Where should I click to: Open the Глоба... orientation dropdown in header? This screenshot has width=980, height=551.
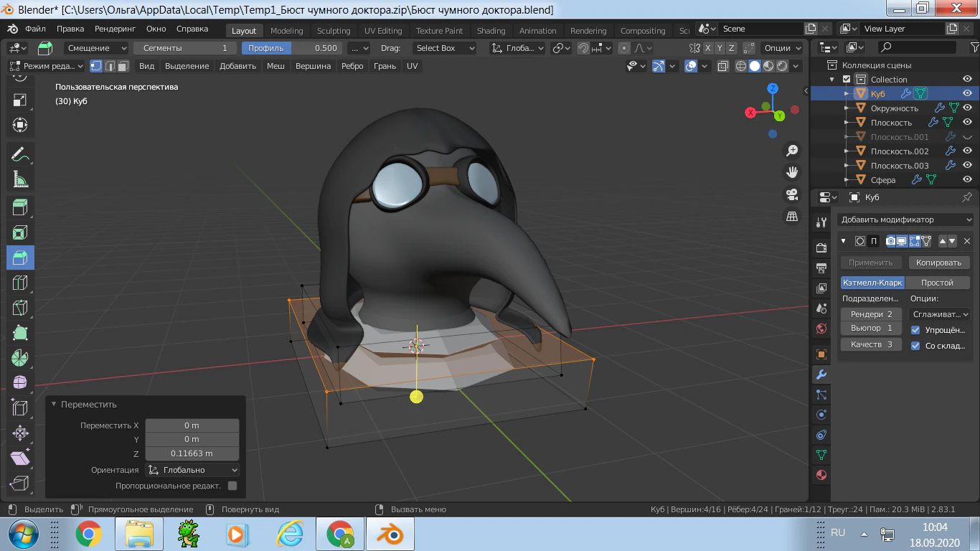pos(517,48)
